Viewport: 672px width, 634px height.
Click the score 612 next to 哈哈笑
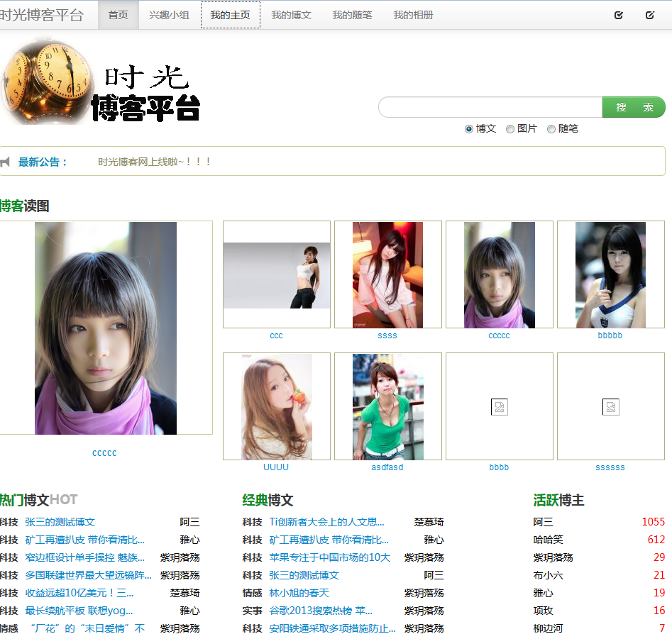(656, 540)
